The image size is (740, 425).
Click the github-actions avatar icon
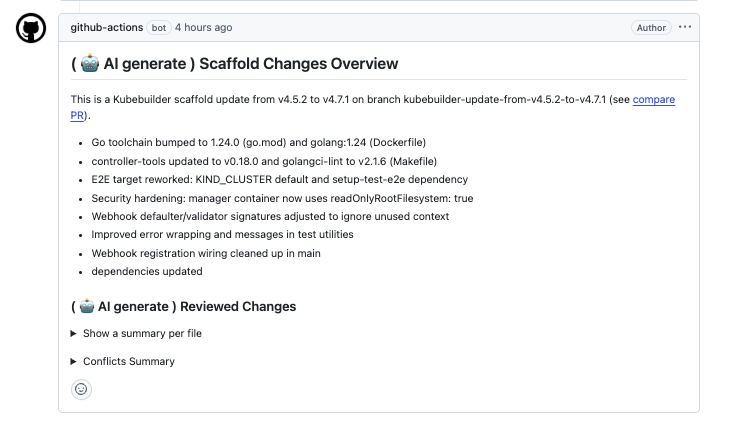click(x=31, y=29)
